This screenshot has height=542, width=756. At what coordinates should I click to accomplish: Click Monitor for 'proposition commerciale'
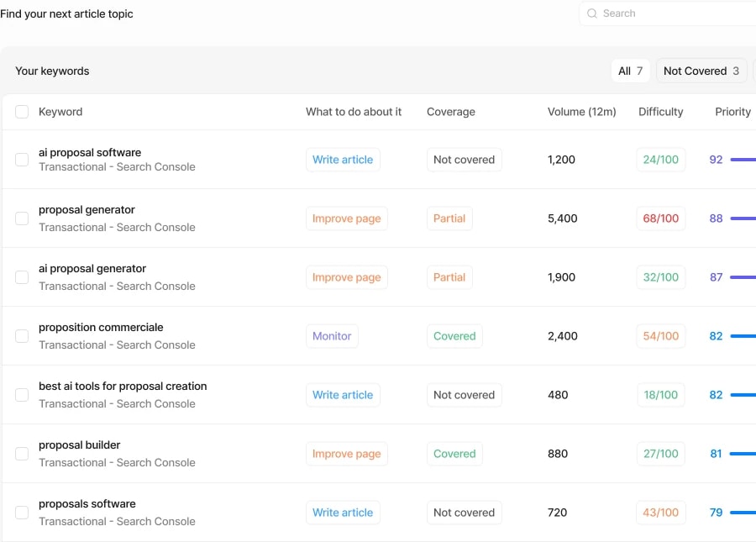[x=332, y=336]
